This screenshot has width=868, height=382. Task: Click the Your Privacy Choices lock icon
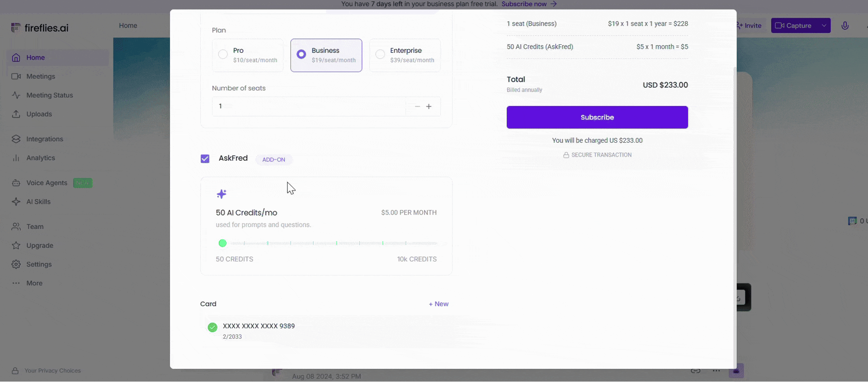[15, 371]
